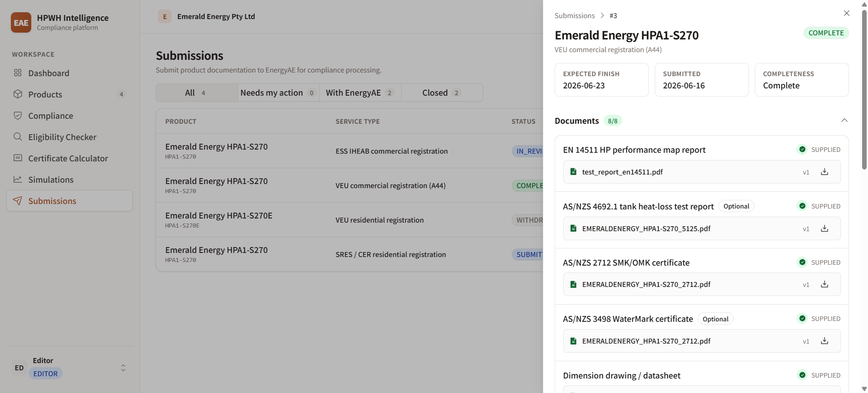Image resolution: width=868 pixels, height=393 pixels.
Task: Select the Certificate Calculator icon
Action: pyautogui.click(x=18, y=158)
